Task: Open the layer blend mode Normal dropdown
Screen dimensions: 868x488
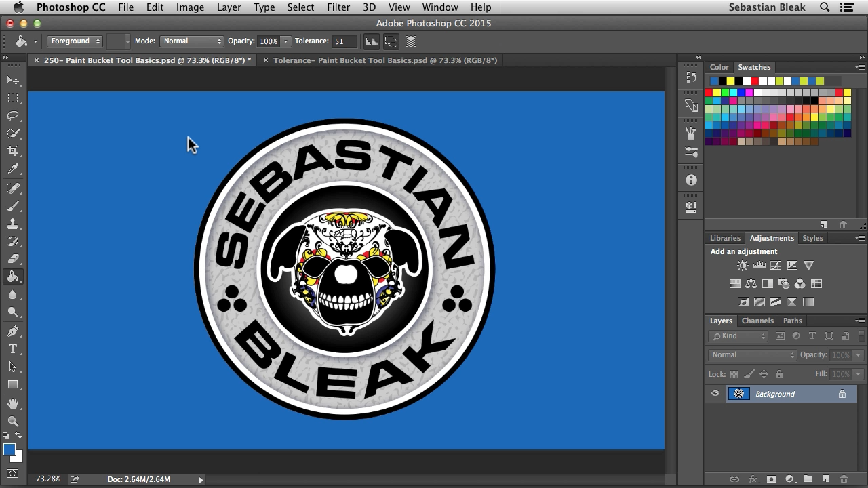Action: (753, 355)
